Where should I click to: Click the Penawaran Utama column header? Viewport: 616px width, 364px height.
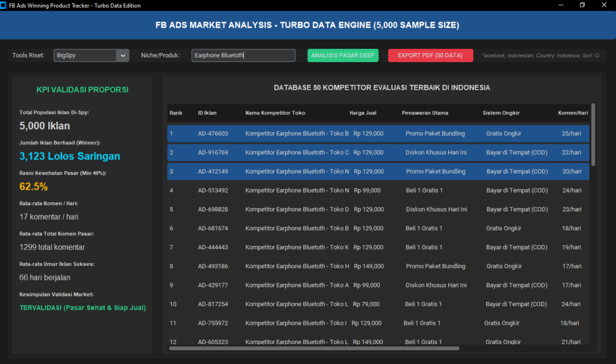pyautogui.click(x=425, y=113)
